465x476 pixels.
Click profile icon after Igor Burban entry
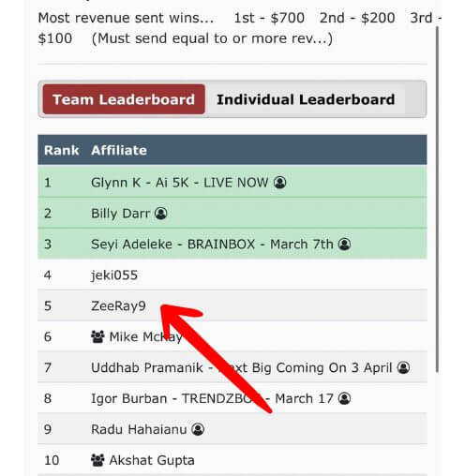pos(344,398)
